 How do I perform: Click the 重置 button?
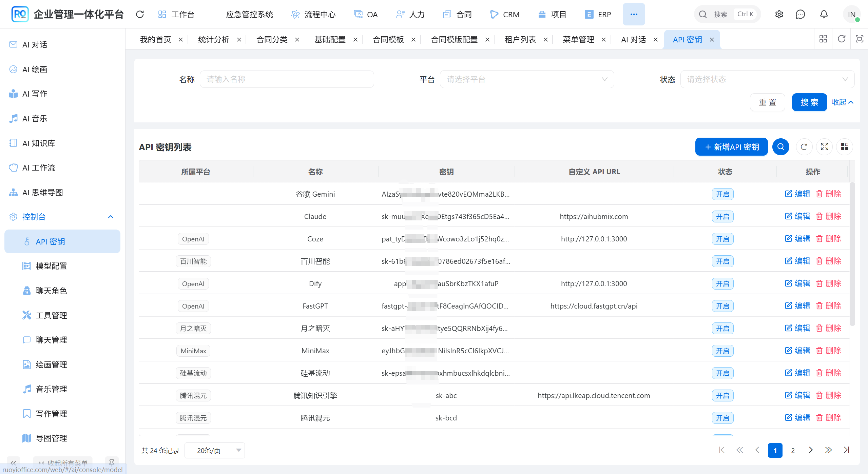coord(767,102)
